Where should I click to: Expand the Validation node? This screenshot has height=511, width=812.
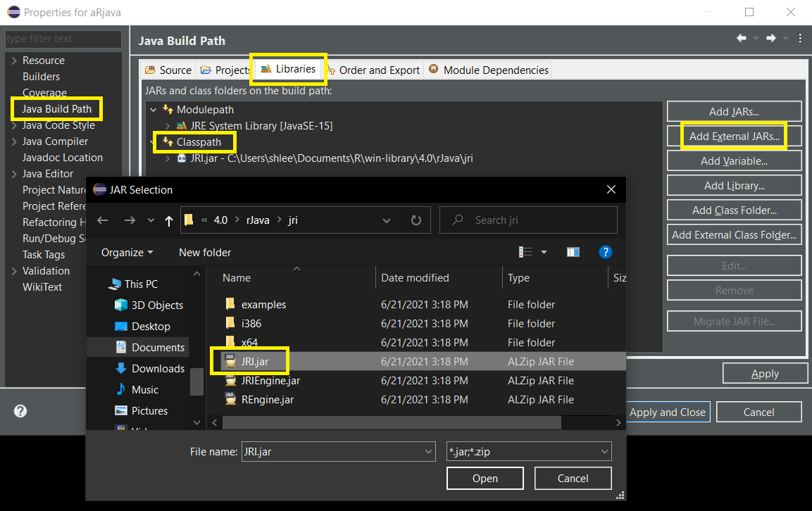[x=14, y=271]
